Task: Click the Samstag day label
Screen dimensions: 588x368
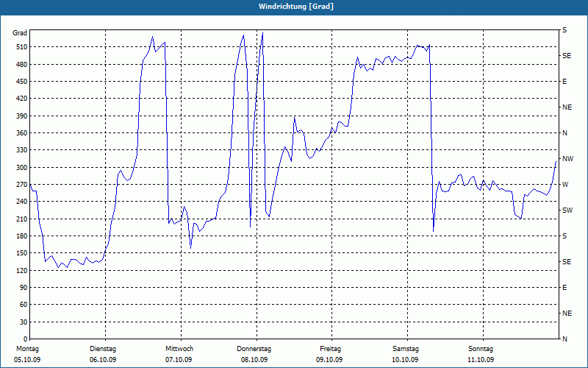Action: coord(406,349)
